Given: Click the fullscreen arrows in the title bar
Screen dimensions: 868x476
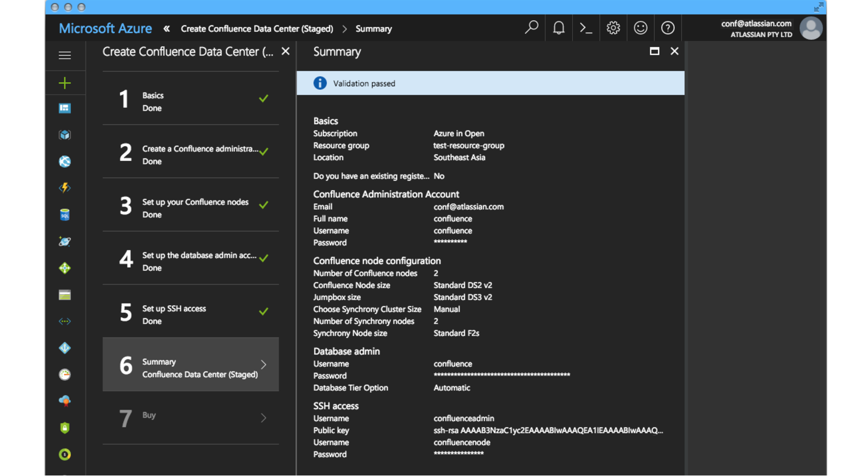Looking at the screenshot, I should point(818,7).
